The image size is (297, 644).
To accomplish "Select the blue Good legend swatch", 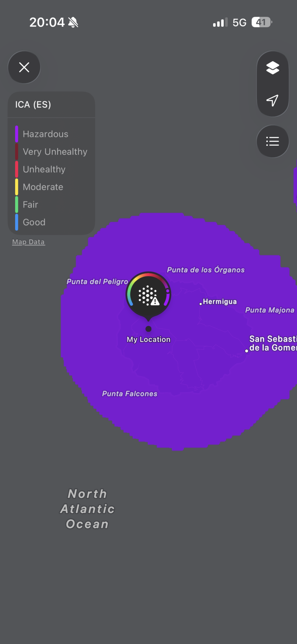I will point(17,222).
